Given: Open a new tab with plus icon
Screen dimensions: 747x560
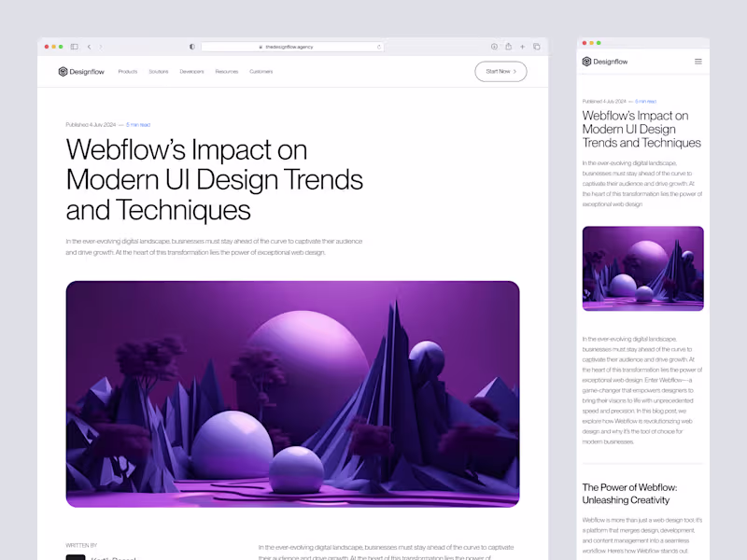Looking at the screenshot, I should (x=522, y=47).
